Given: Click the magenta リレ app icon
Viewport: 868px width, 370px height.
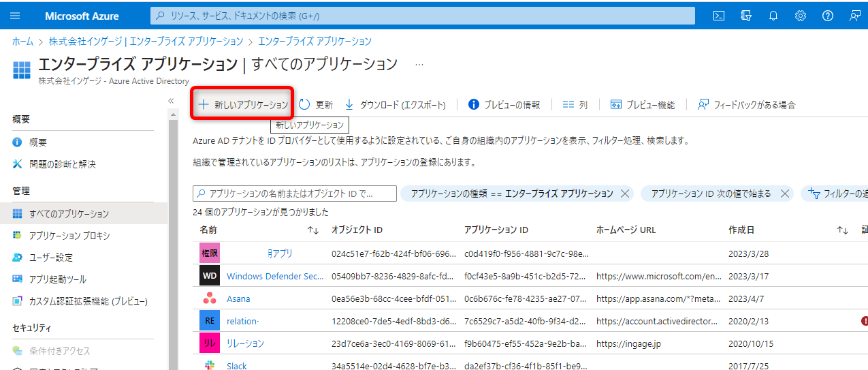Looking at the screenshot, I should point(210,343).
